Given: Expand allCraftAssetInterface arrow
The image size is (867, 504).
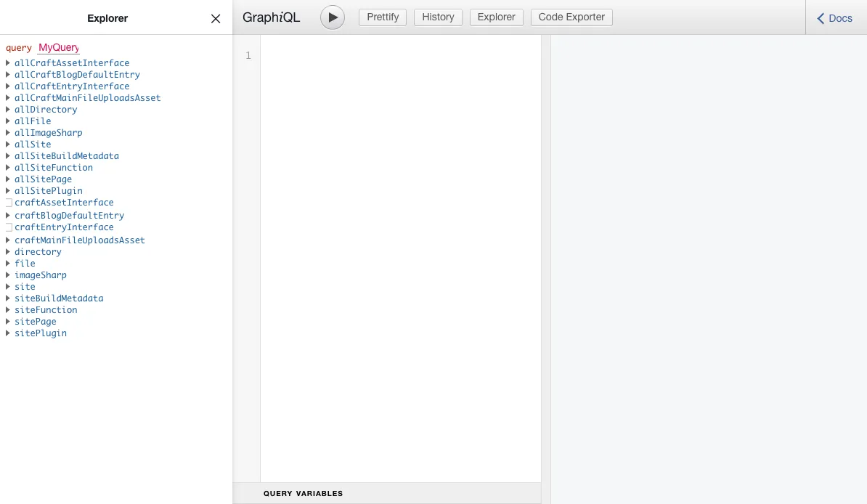Looking at the screenshot, I should [8, 63].
